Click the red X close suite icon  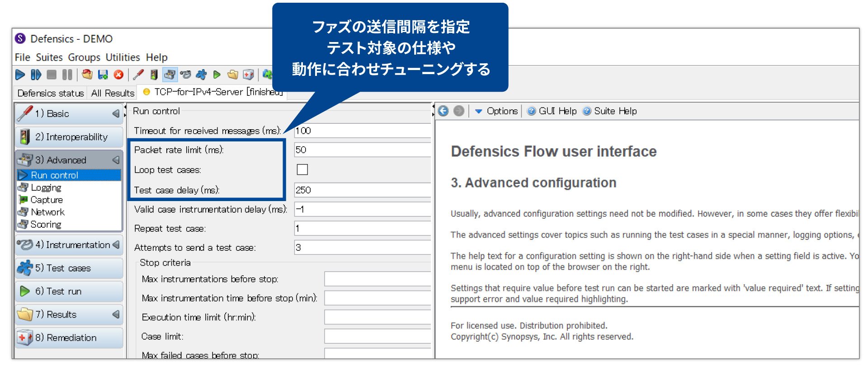pyautogui.click(x=118, y=75)
